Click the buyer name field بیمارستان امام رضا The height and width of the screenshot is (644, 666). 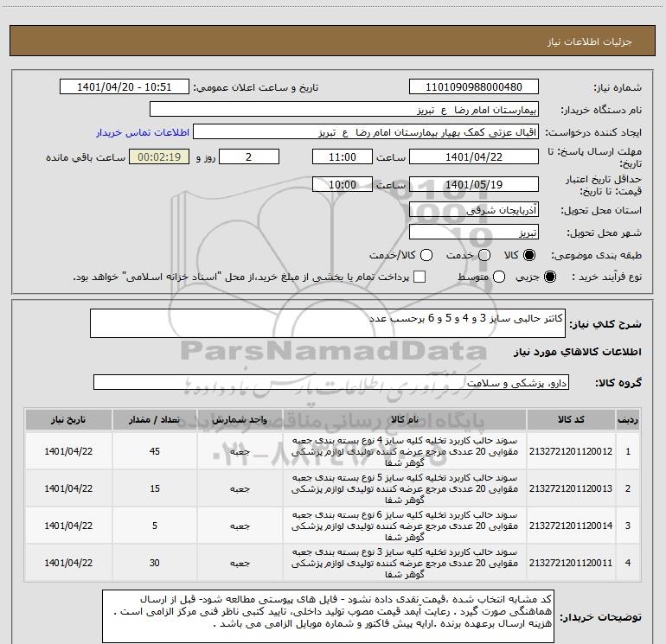[344, 110]
